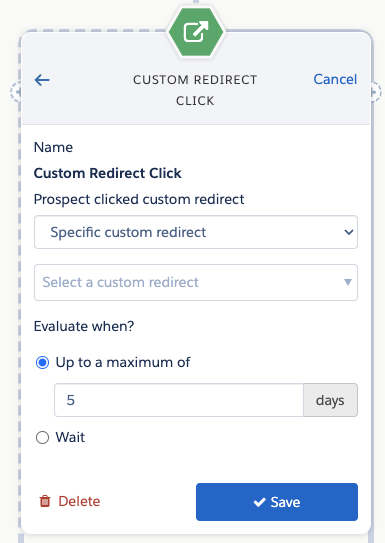Screen dimensions: 385x543
Task: Click the dashed circle connector on the left edge
Action: [16, 92]
